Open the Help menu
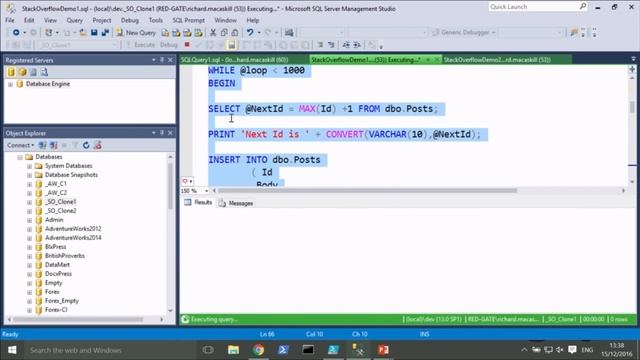 [x=253, y=20]
